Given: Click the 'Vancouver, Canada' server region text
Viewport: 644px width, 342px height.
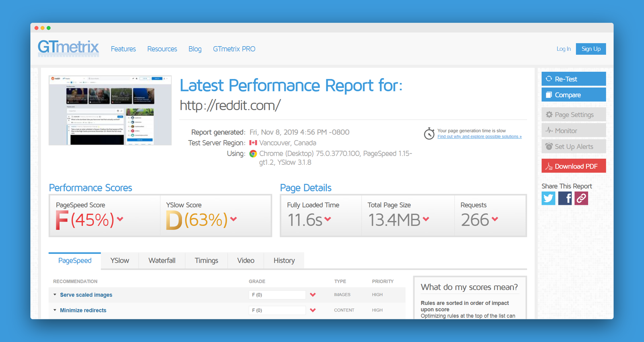Looking at the screenshot, I should click(288, 143).
